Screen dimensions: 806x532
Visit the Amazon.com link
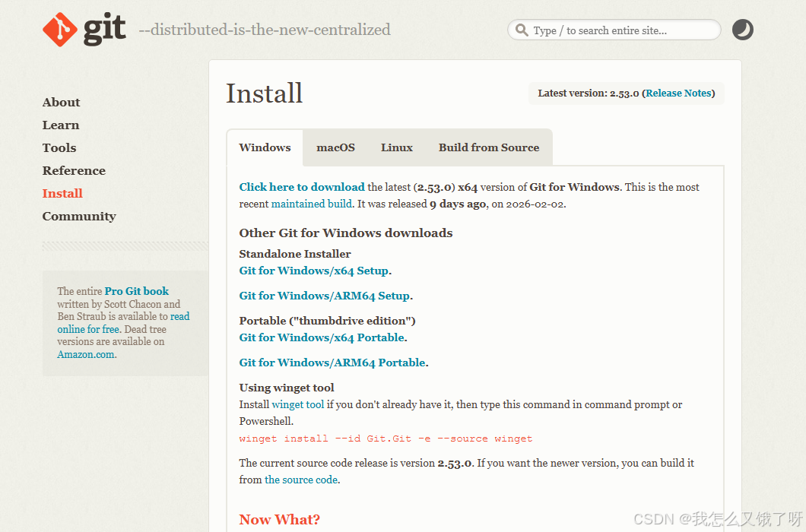coord(86,355)
